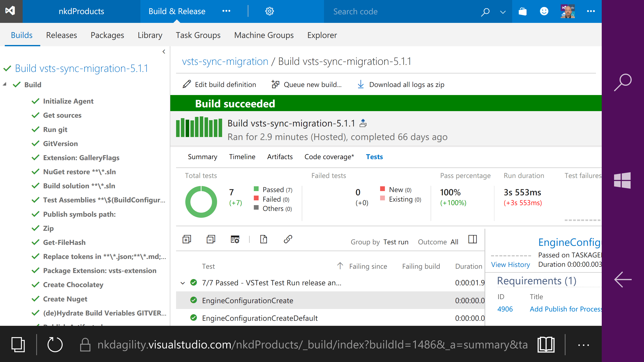Open the Group by Test run dropdown
The height and width of the screenshot is (362, 644).
(x=396, y=242)
